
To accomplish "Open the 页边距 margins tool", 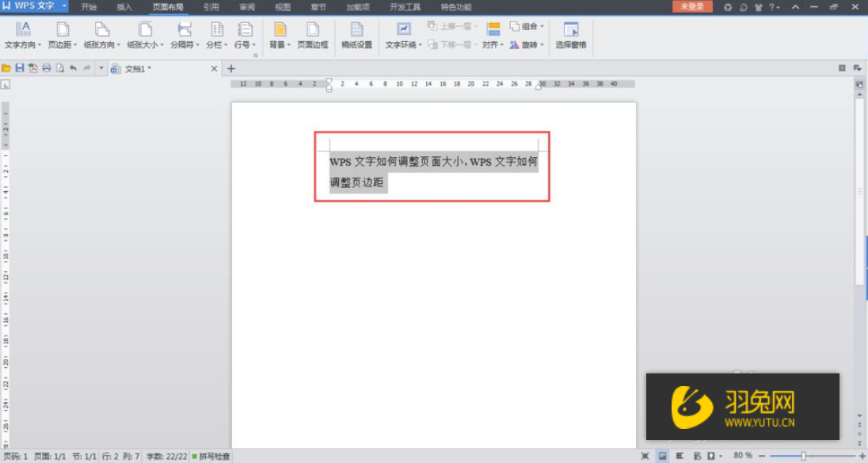I will (x=62, y=36).
